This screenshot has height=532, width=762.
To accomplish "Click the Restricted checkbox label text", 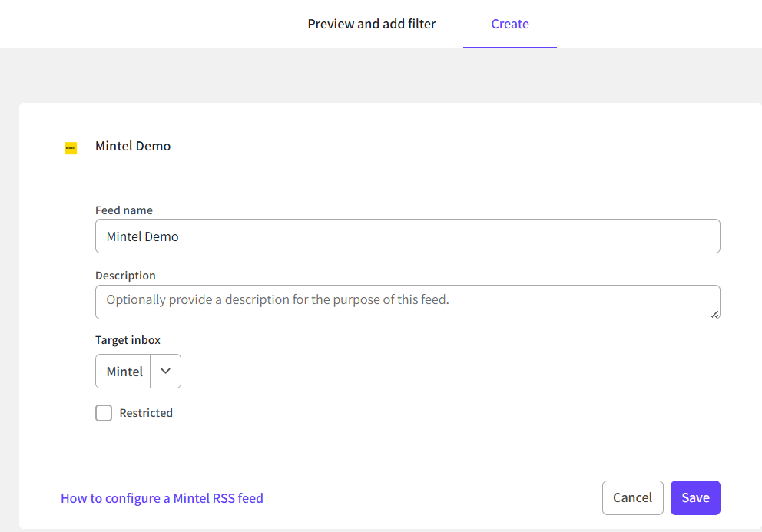I will click(x=146, y=413).
